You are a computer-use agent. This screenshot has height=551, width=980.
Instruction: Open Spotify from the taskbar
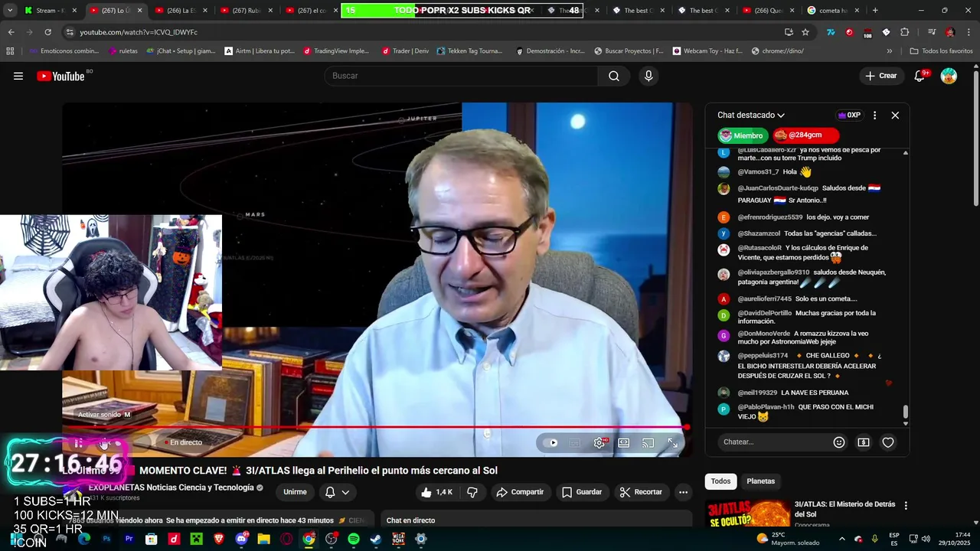click(x=354, y=539)
